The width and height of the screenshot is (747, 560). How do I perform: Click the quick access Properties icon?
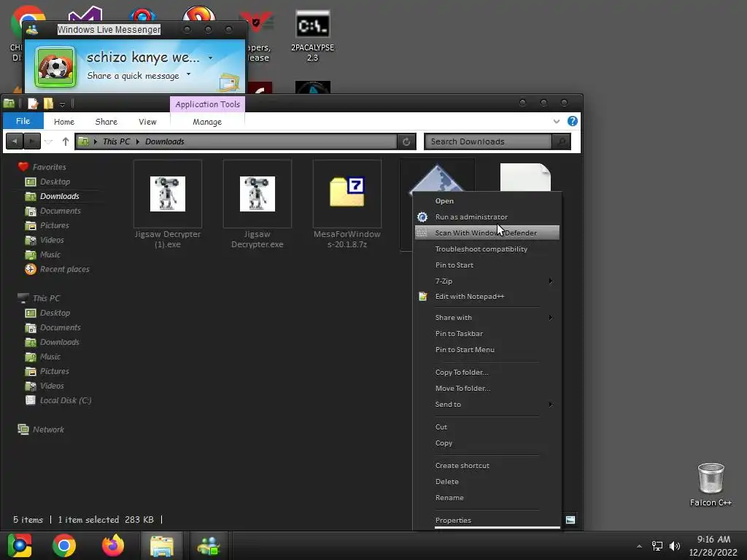tap(32, 104)
